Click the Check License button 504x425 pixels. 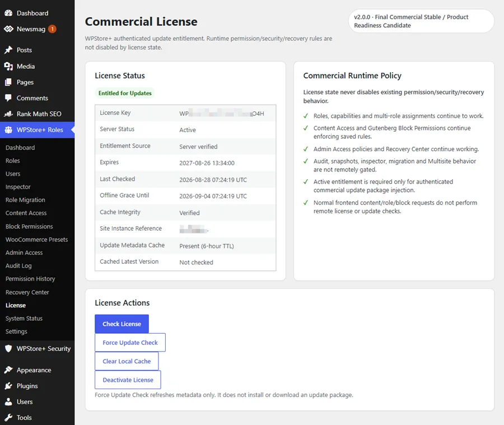tap(122, 324)
